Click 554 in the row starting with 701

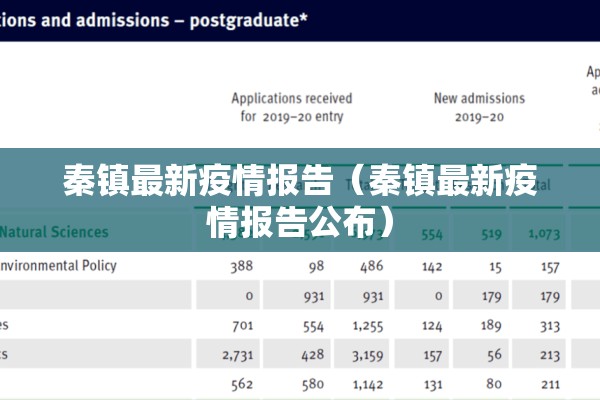click(313, 326)
